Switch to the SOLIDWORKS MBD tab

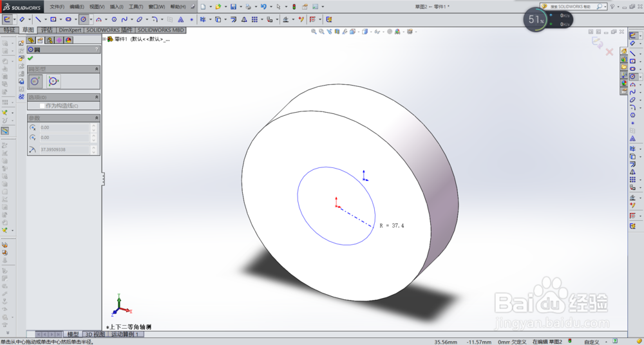point(161,30)
